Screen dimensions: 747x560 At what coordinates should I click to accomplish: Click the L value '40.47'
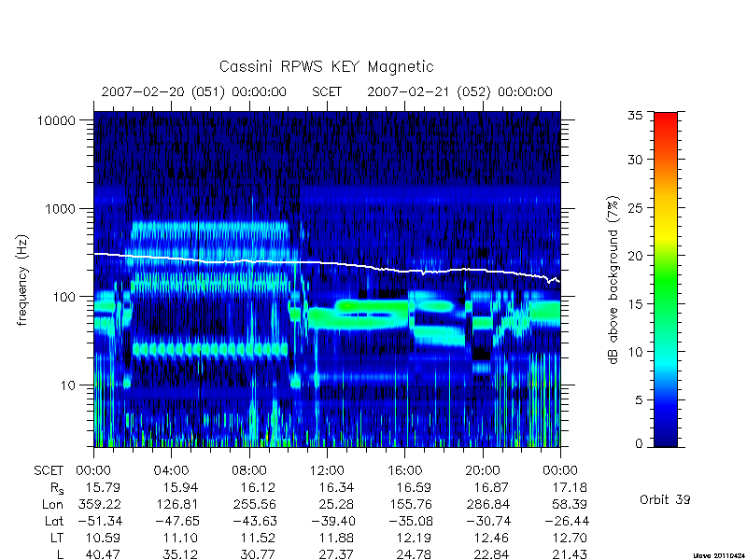pos(103,554)
